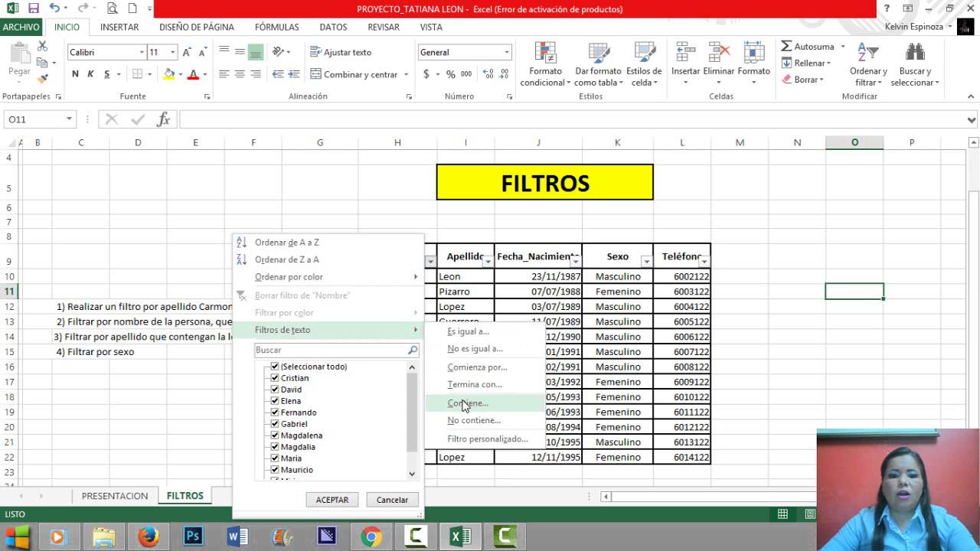This screenshot has height=551, width=980.
Task: Toggle the (Seleccionar todo) checkbox
Action: 275,367
